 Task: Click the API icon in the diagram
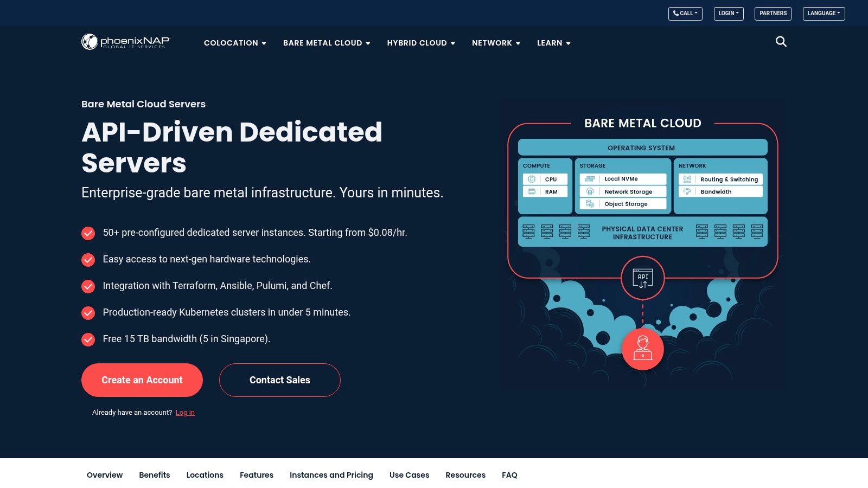click(642, 279)
